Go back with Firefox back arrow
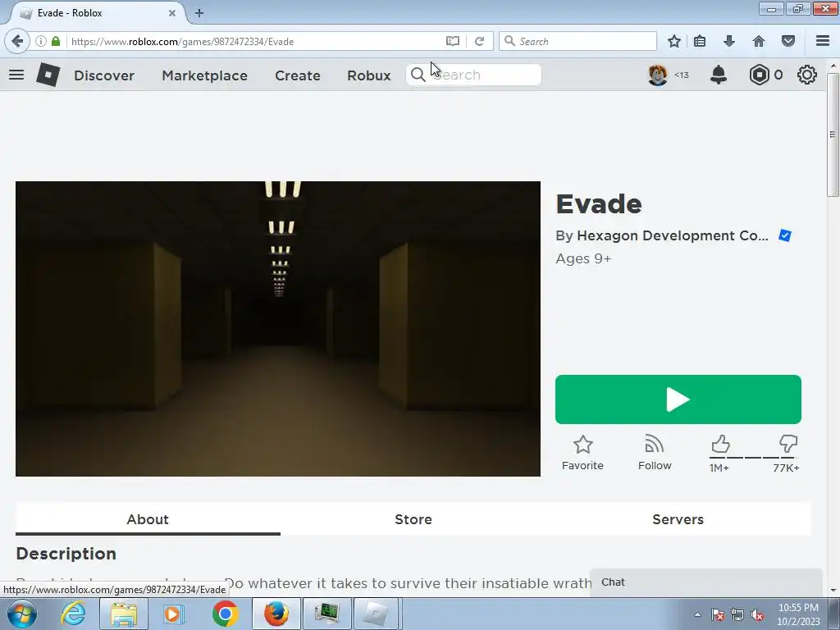Viewport: 840px width, 630px height. 17,41
